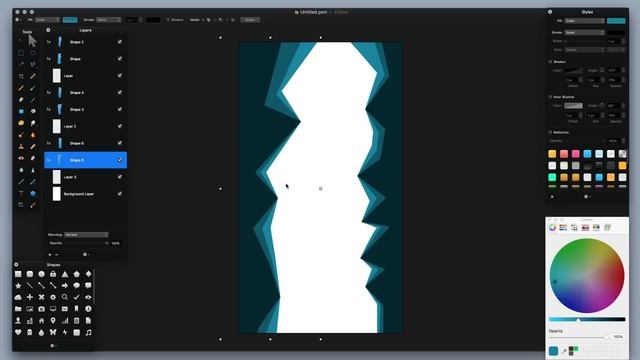640x360 pixels.
Task: Toggle visibility of Shape 2 layer
Action: 120,42
